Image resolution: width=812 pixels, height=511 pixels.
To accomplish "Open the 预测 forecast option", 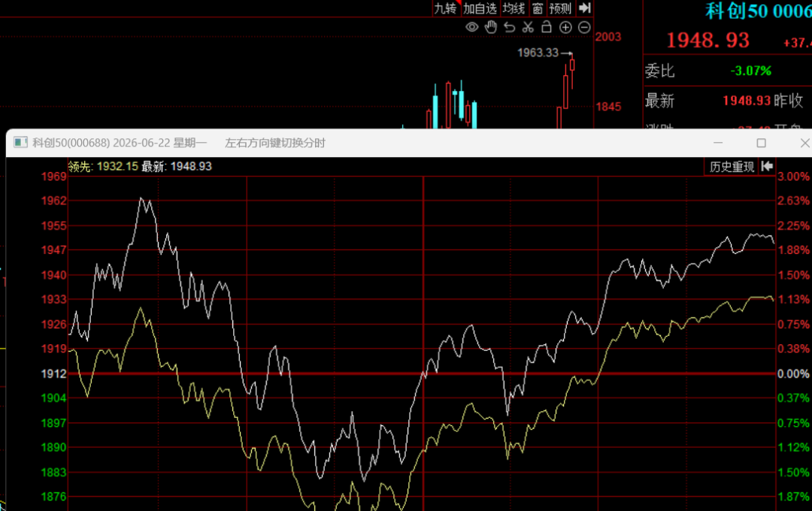I will tap(560, 8).
